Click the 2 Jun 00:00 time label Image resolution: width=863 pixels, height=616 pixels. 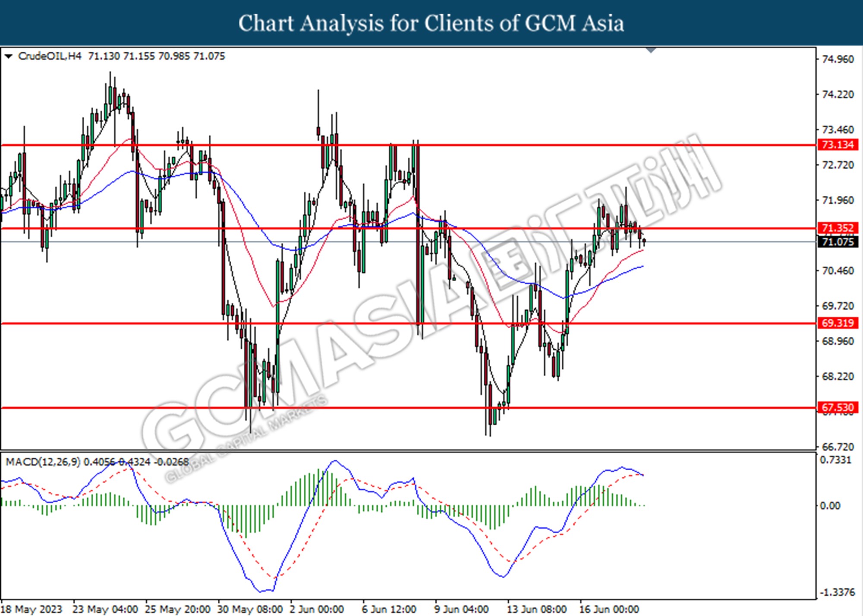[x=317, y=610]
